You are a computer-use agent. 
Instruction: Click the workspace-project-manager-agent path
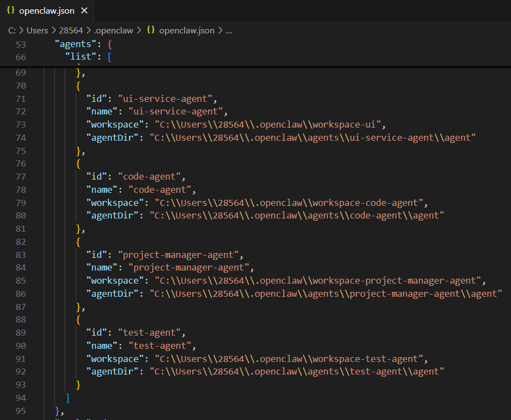click(318, 280)
